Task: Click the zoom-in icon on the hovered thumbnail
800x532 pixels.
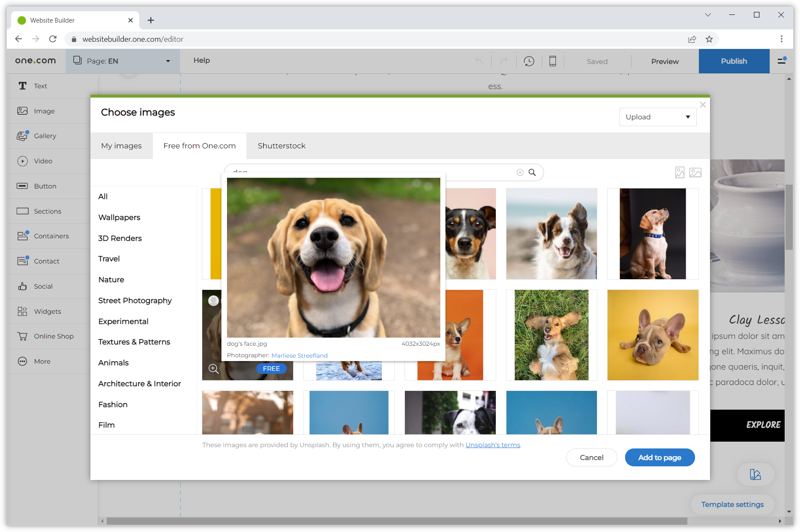Action: [214, 369]
